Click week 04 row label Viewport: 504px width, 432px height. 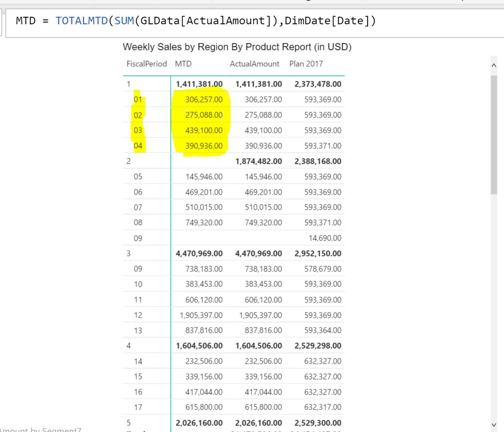click(138, 146)
